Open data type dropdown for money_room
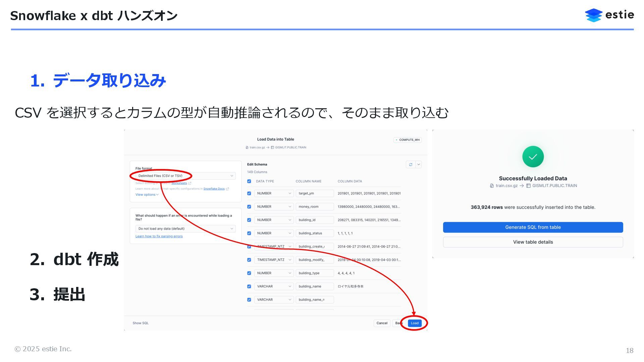This screenshot has width=644, height=362. point(274,207)
